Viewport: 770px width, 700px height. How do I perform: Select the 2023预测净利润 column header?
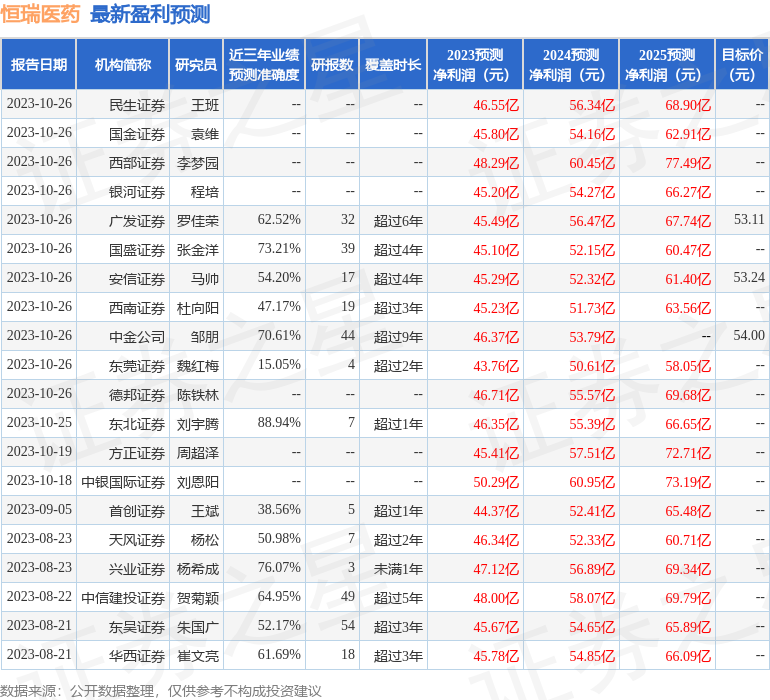(475, 64)
